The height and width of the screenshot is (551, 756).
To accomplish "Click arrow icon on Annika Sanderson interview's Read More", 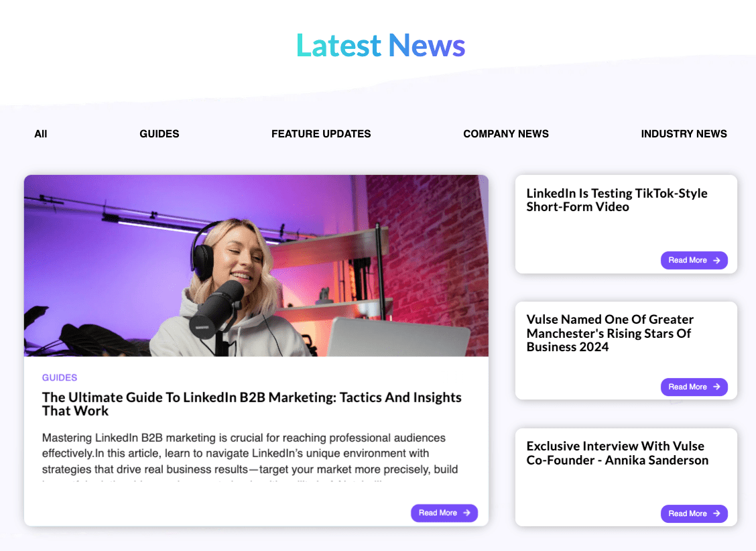I will (x=716, y=513).
